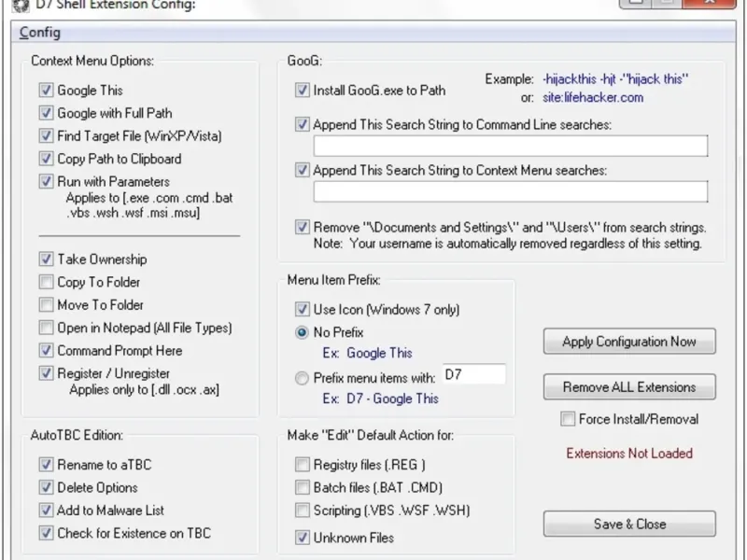
Task: Uncheck the Google This option
Action: coord(46,91)
